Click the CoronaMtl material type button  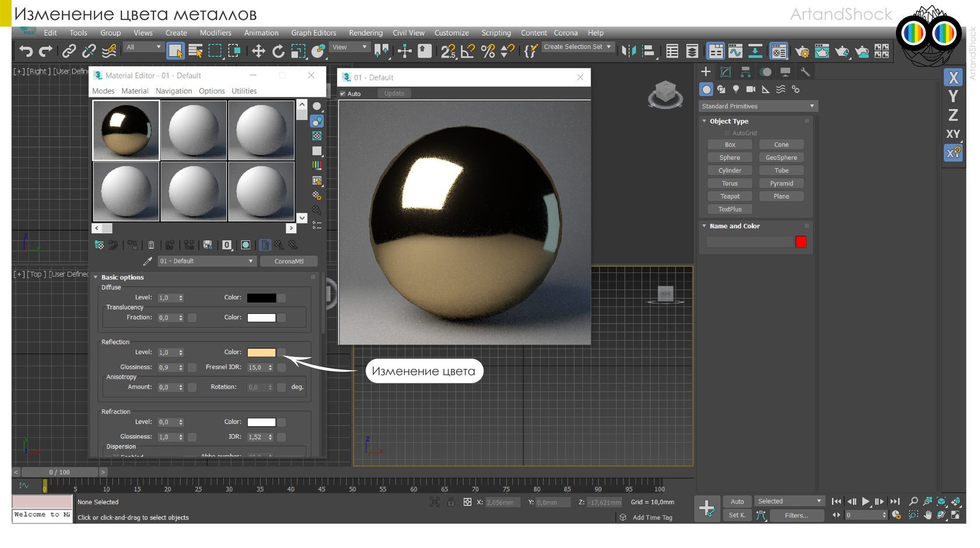(x=289, y=261)
